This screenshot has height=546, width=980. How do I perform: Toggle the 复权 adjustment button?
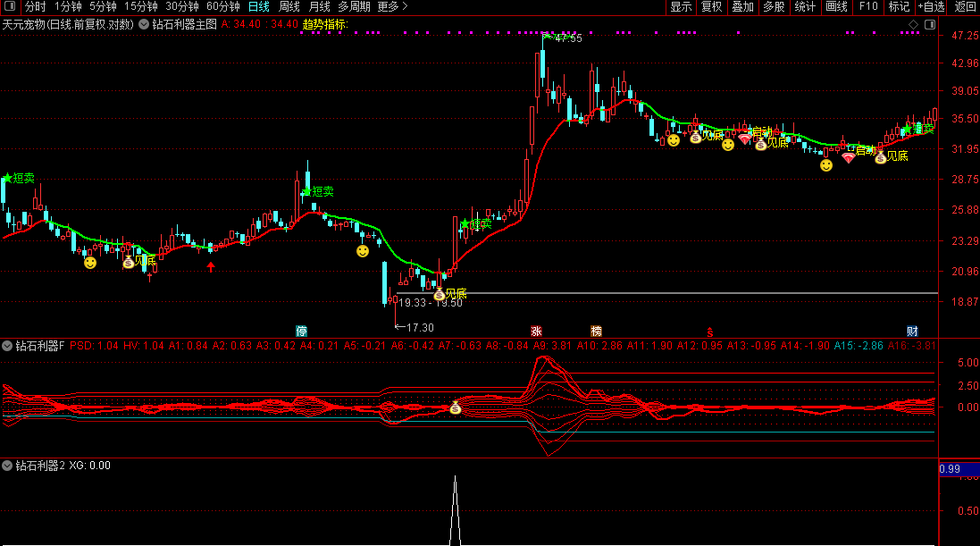point(711,7)
